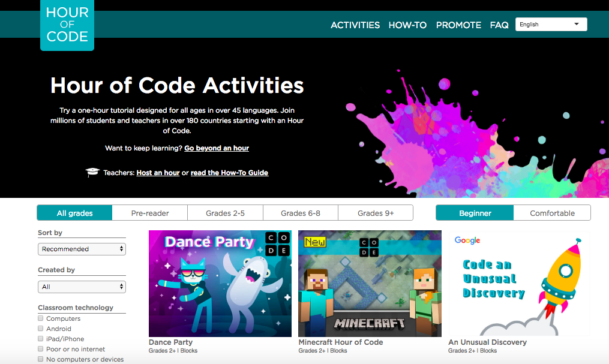This screenshot has height=364, width=609.
Task: Expand the Sort by Recommended dropdown
Action: point(82,249)
